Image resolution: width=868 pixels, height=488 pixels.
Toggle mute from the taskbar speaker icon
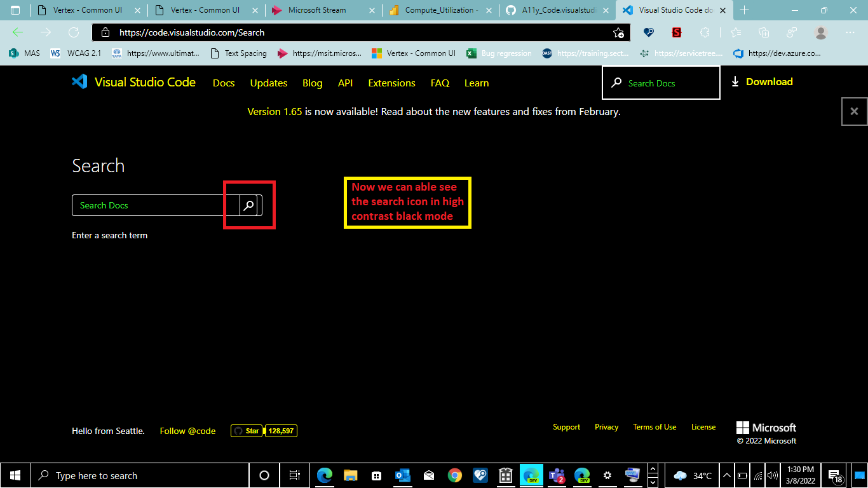[771, 475]
